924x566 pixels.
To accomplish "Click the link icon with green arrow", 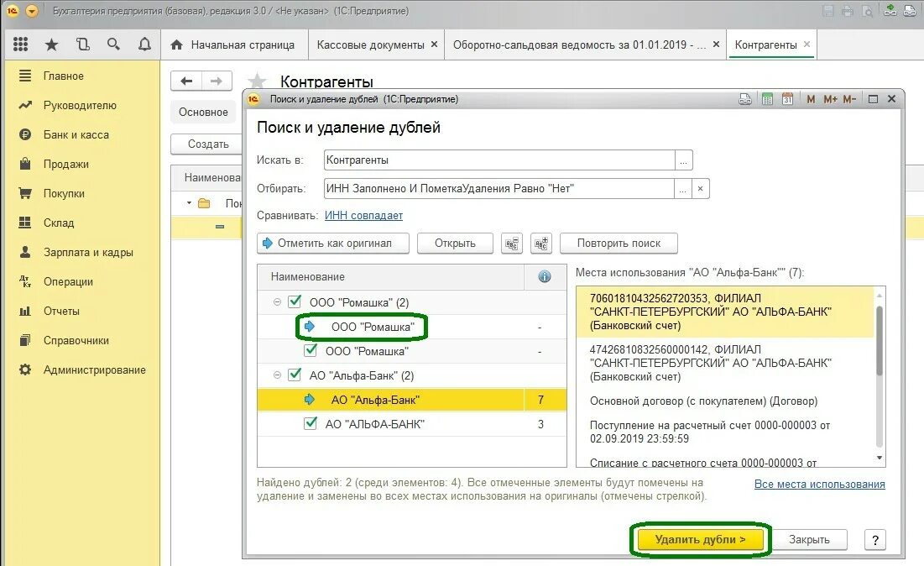I will pos(890,11).
